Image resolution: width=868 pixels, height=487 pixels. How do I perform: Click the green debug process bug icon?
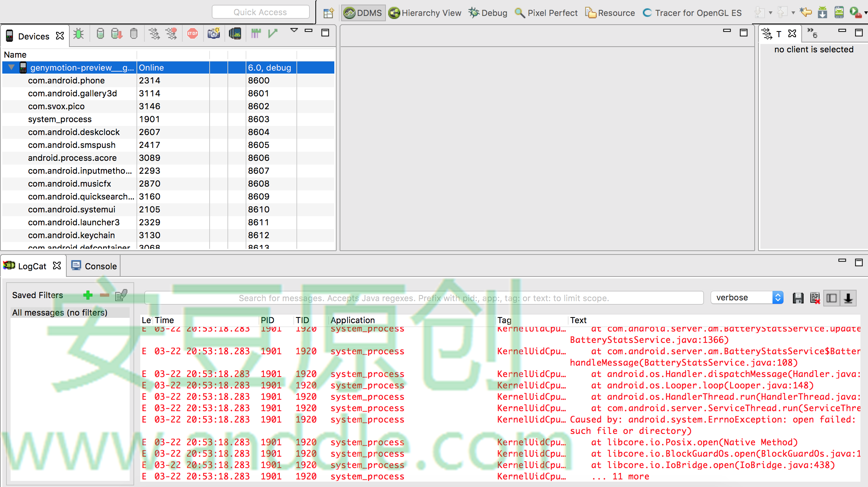click(78, 34)
